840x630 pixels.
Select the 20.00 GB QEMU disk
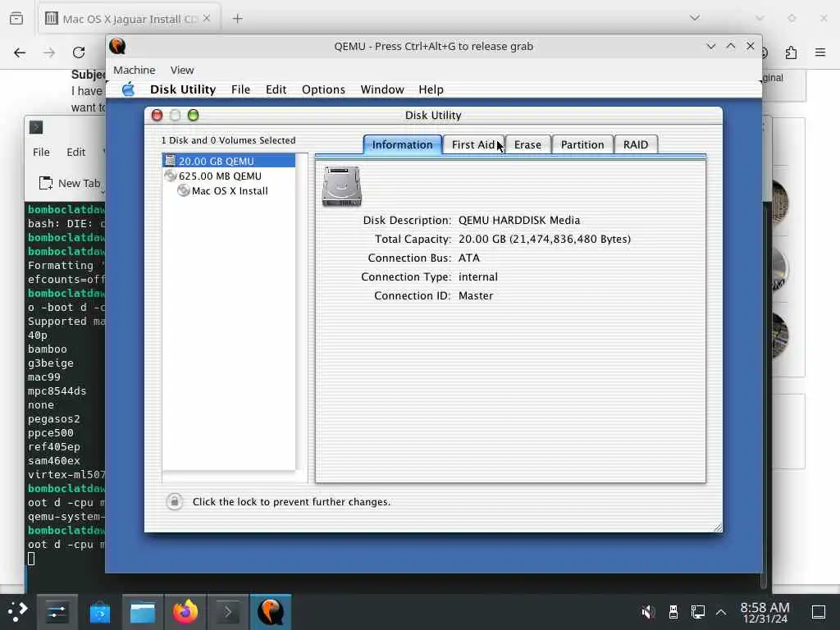(229, 161)
